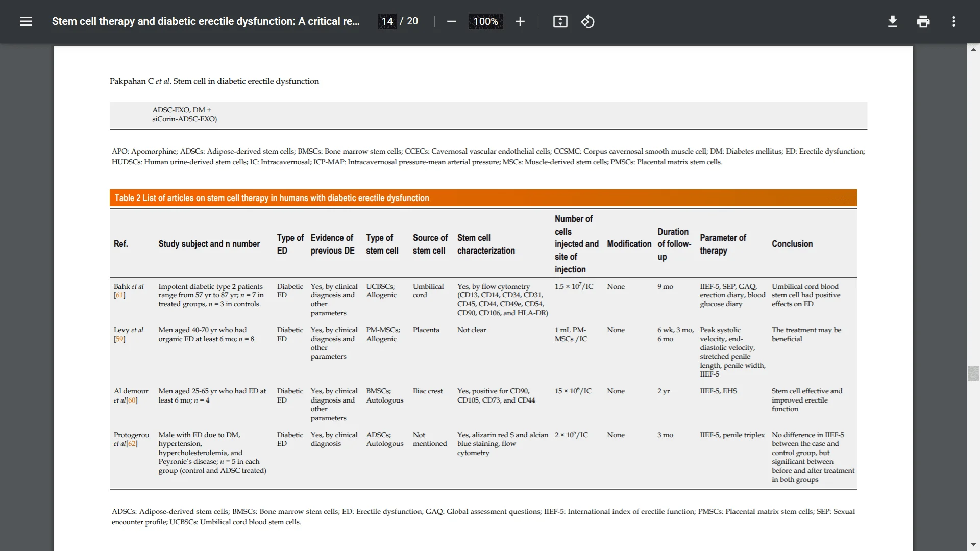980x551 pixels.
Task: Download the PDF file
Action: 892,21
